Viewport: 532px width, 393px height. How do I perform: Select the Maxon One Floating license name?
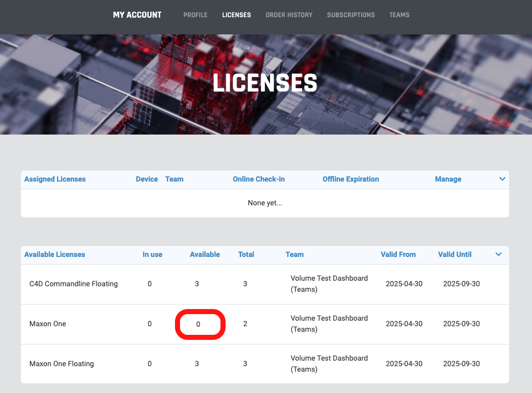click(x=62, y=364)
